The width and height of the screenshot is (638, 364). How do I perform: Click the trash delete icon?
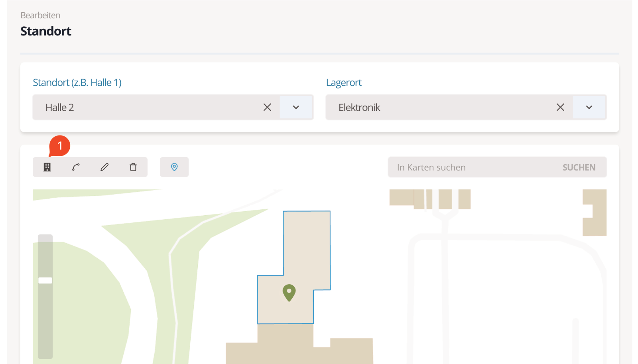pyautogui.click(x=133, y=167)
